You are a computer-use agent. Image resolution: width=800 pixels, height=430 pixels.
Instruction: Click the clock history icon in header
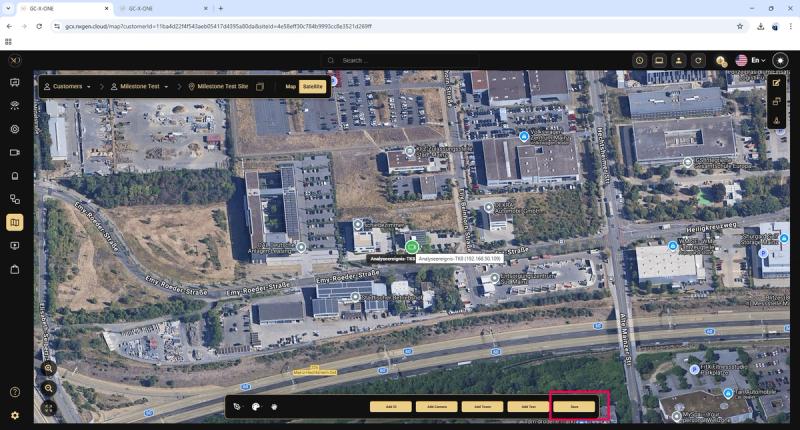click(x=639, y=60)
